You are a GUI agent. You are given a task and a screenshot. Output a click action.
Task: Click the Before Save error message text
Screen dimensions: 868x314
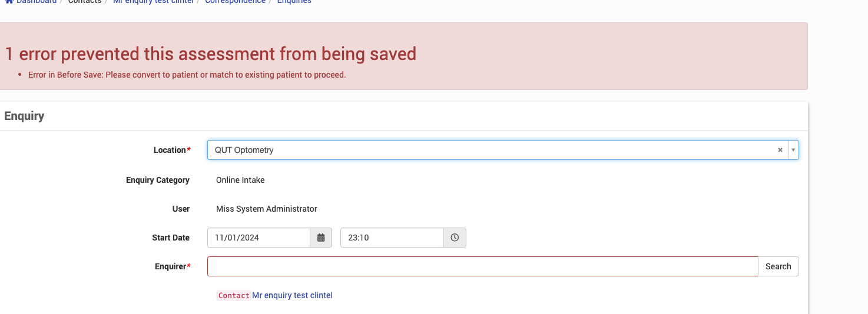click(x=187, y=75)
